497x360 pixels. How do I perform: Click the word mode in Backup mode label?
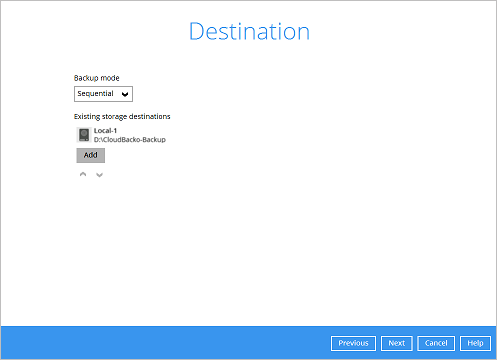[110, 78]
